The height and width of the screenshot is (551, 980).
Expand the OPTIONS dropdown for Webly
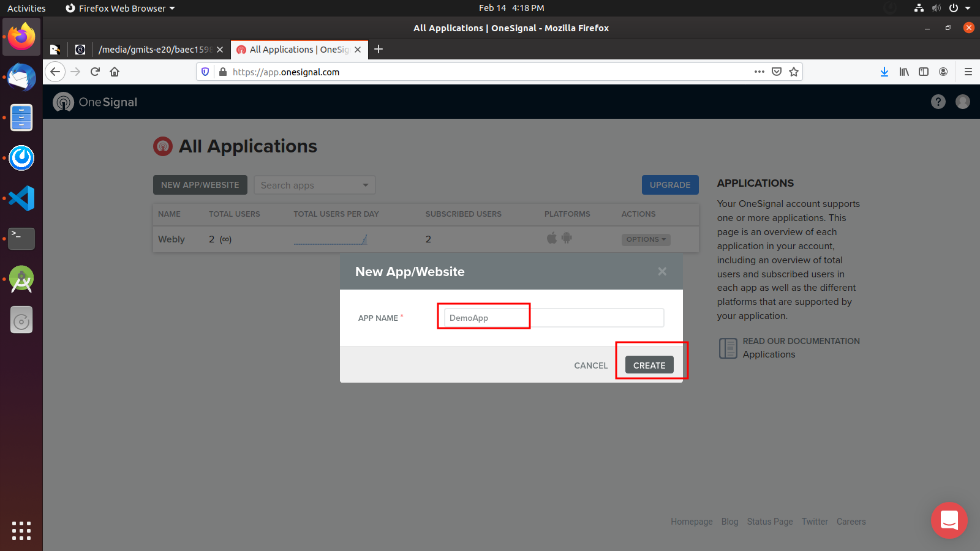(x=646, y=239)
